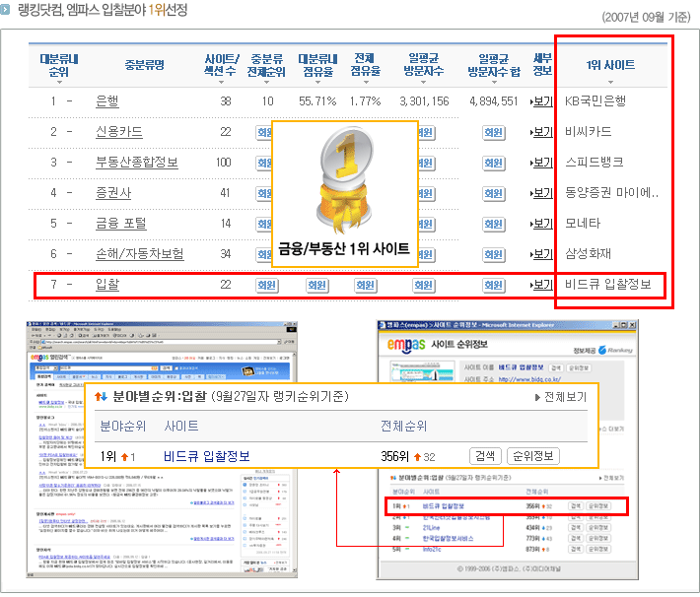Click 보기 in the 금융 포털 row
This screenshot has height=597, width=700.
tap(543, 223)
